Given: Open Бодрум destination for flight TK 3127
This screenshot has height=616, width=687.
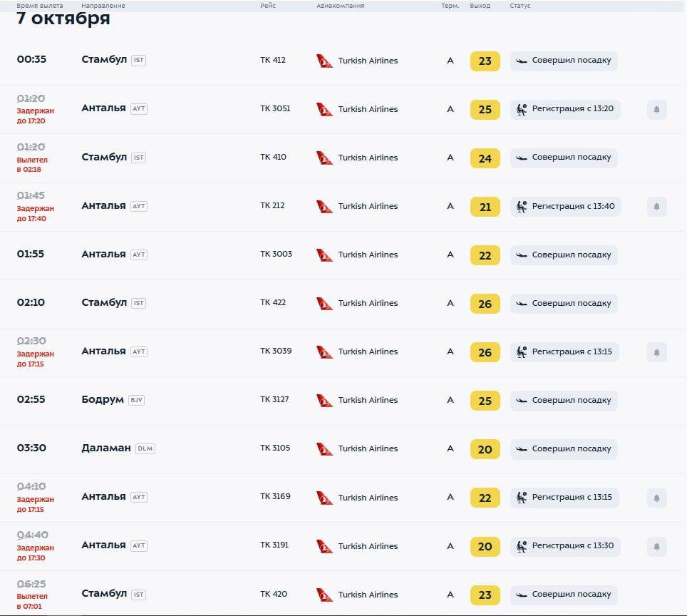Looking at the screenshot, I should 103,399.
